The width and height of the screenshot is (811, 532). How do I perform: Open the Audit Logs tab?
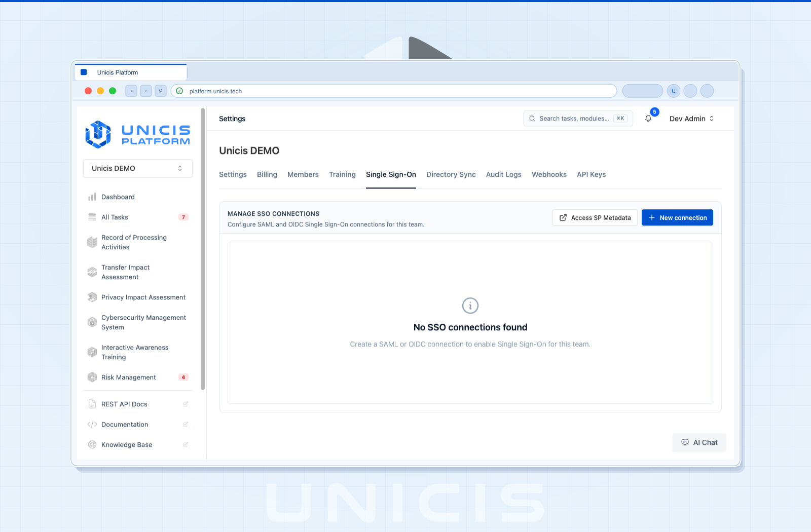[504, 175]
